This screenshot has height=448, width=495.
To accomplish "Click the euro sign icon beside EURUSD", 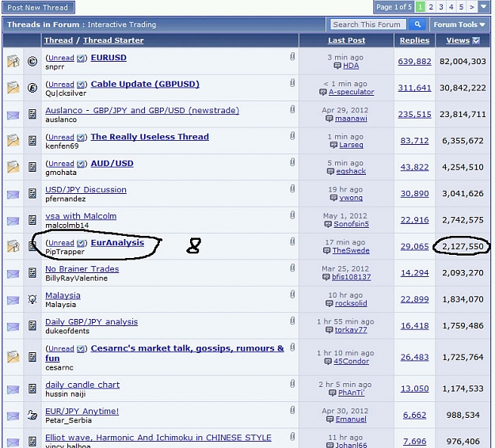I will click(x=32, y=61).
